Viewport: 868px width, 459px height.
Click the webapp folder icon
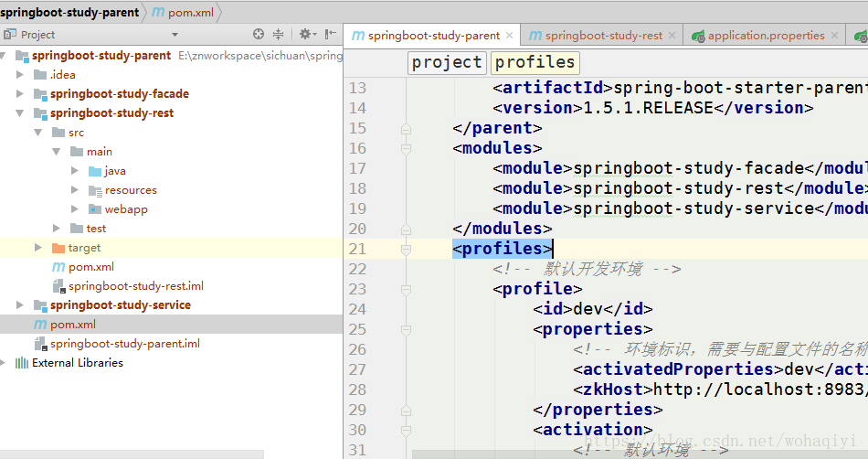95,209
